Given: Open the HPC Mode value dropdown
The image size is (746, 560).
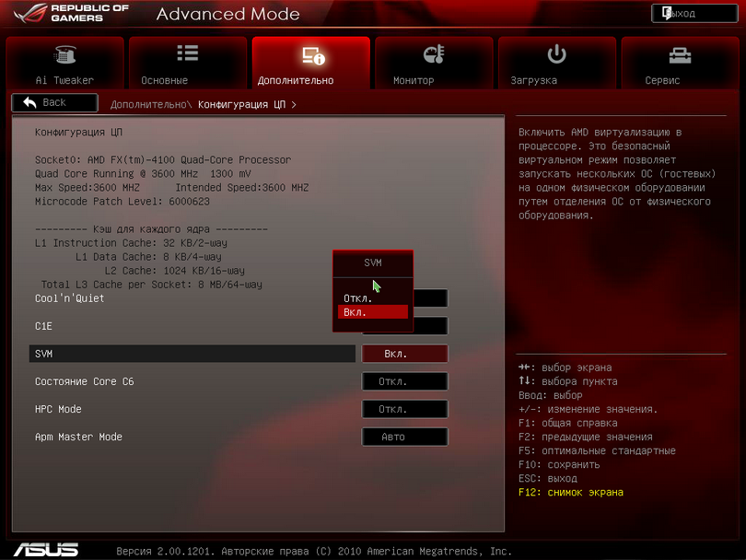Looking at the screenshot, I should 404,409.
